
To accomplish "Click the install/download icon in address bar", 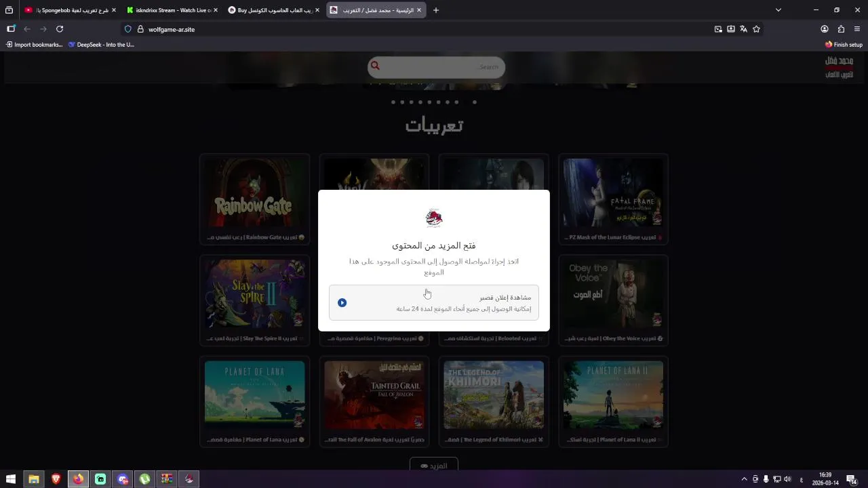I will (731, 29).
